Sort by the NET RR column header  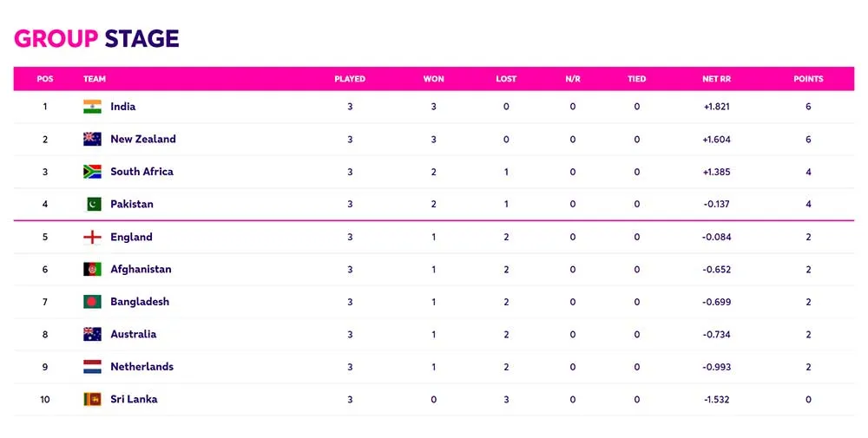[716, 79]
